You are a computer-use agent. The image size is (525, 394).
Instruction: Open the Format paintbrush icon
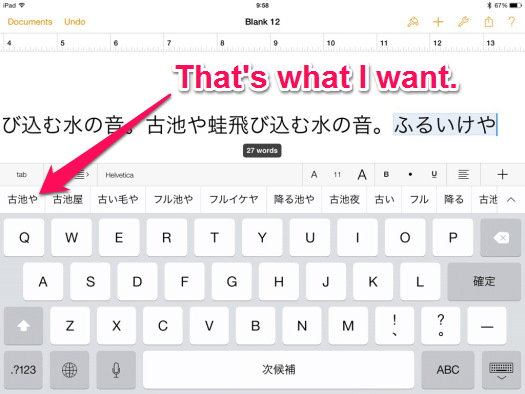[413, 22]
